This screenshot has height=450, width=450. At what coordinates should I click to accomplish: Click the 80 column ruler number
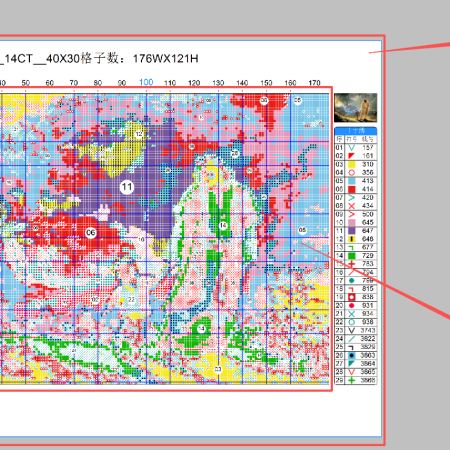tap(98, 83)
